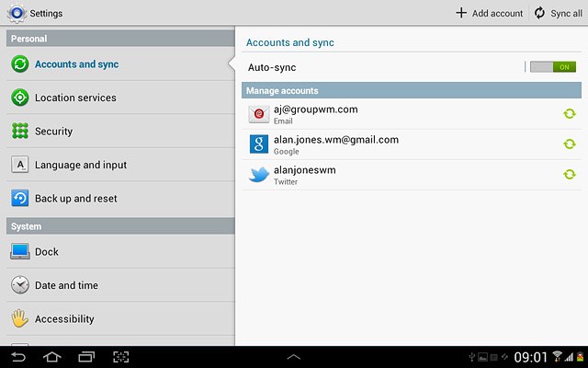Tap the Settings gear icon in header
Screen dimensions: 588x368
[17, 13]
